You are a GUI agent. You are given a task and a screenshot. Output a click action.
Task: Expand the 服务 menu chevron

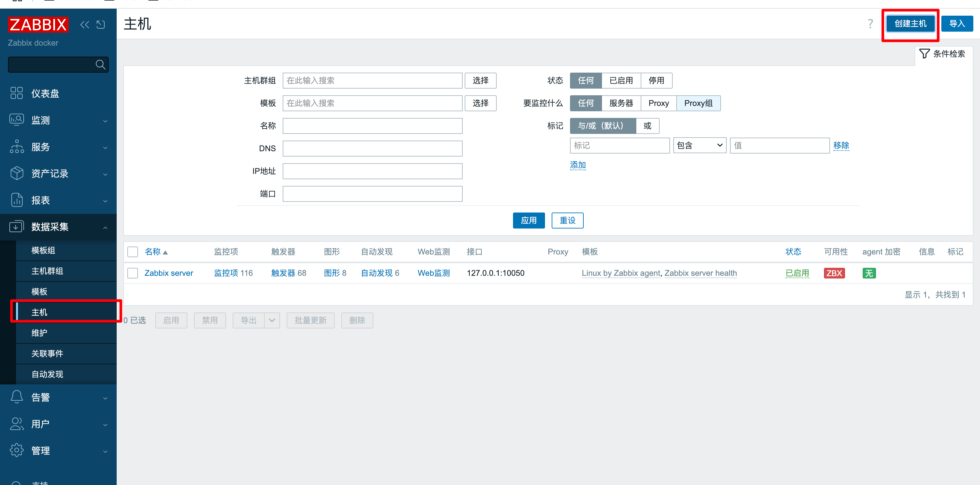coord(105,148)
